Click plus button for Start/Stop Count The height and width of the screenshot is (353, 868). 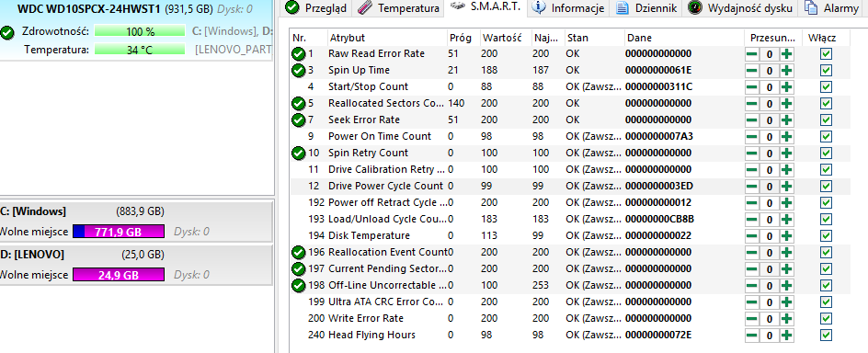pos(787,87)
